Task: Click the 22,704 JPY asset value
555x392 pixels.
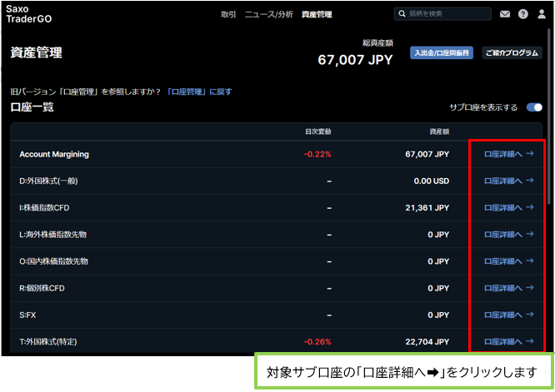Action: pyautogui.click(x=427, y=342)
